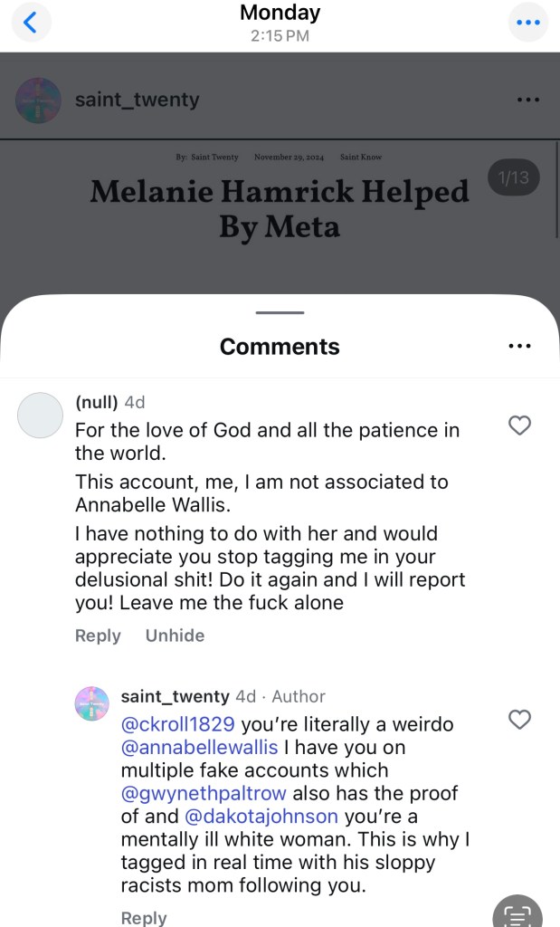Screen dimensions: 560x927
Task: Open the top-right blue more options button
Action: pos(528,23)
